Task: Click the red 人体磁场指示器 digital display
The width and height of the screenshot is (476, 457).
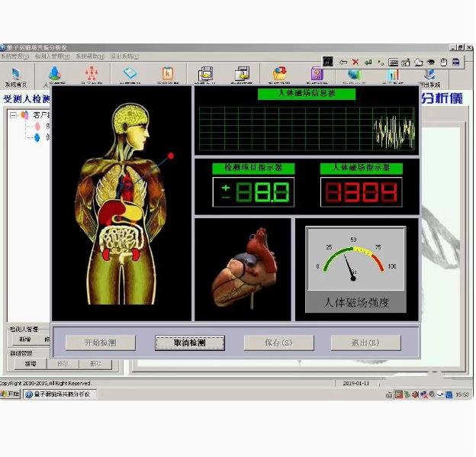Action: point(362,192)
